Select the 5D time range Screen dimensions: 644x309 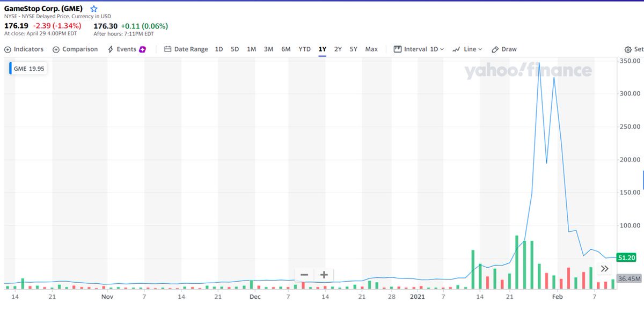pos(235,49)
